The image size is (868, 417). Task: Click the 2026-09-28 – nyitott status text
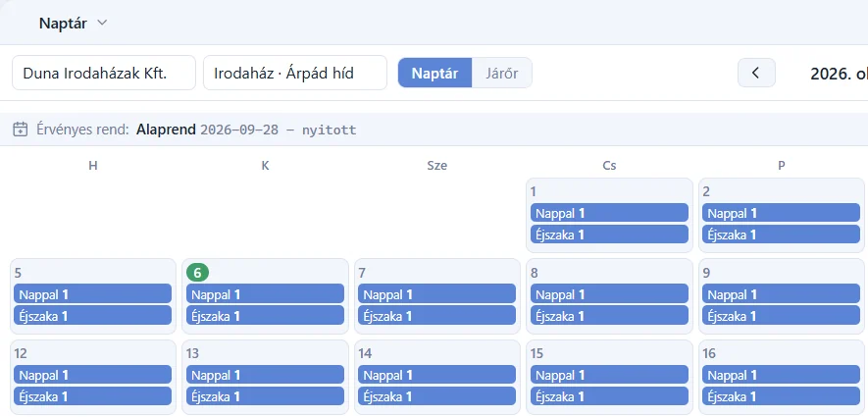[279, 130]
